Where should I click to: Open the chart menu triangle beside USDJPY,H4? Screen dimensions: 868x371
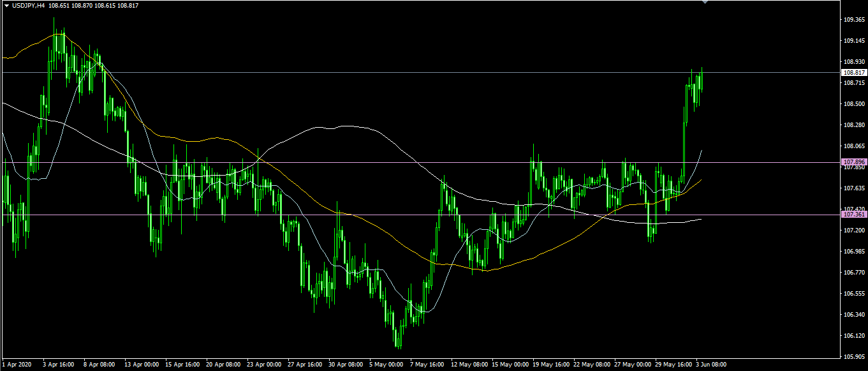(6, 6)
